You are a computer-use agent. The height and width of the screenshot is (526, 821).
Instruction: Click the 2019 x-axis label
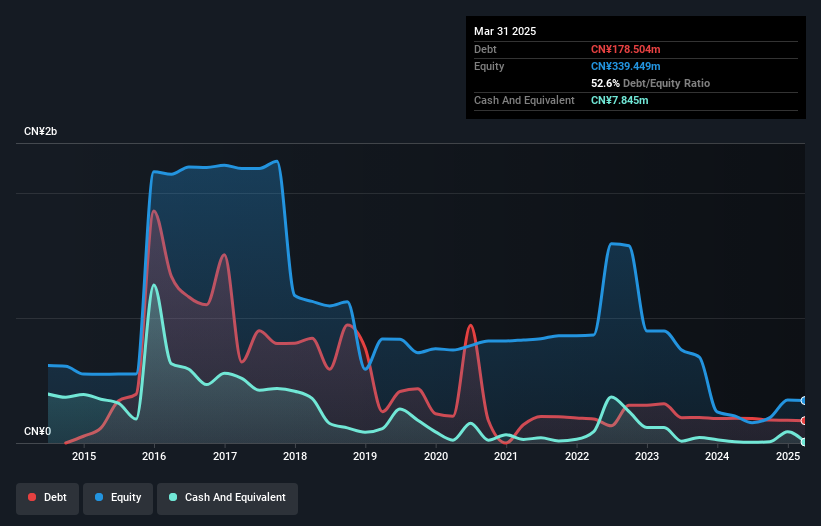point(365,456)
